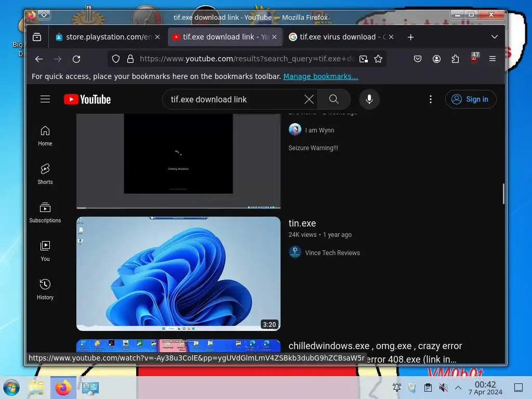Open the Starting Windows video thumbnail
Viewport: 532px width, 399px height.
(x=179, y=161)
